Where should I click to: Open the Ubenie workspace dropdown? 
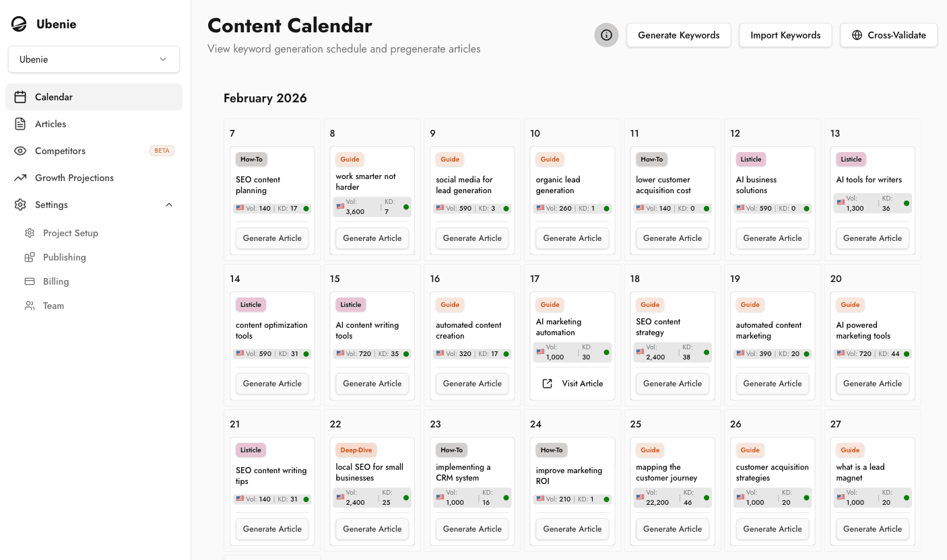click(x=94, y=59)
